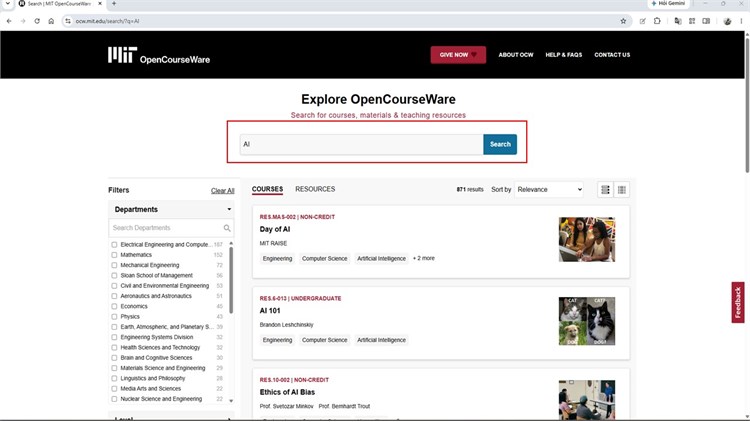
Task: Bookmark this page with the star icon
Action: tap(623, 21)
